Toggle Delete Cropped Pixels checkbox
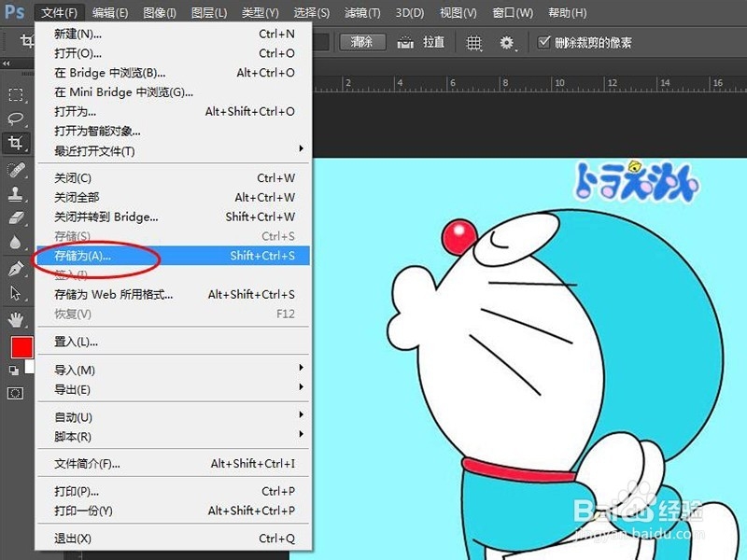The height and width of the screenshot is (560, 747). pyautogui.click(x=544, y=42)
